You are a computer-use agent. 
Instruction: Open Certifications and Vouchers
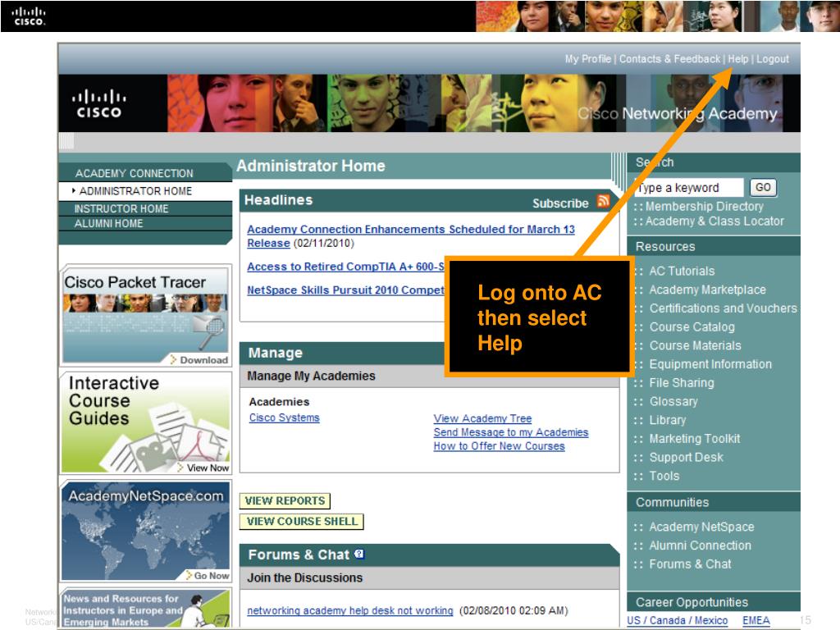(724, 308)
